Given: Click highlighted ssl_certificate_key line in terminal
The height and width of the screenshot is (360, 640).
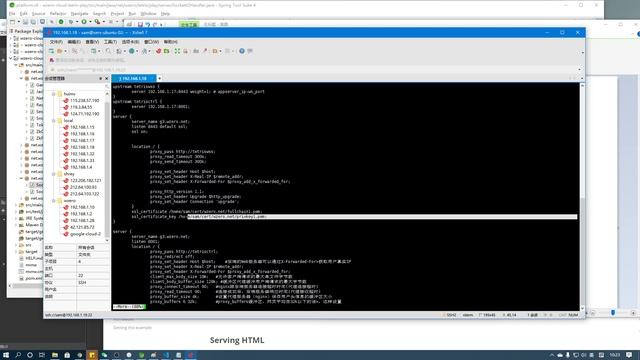Looking at the screenshot, I should [345, 217].
